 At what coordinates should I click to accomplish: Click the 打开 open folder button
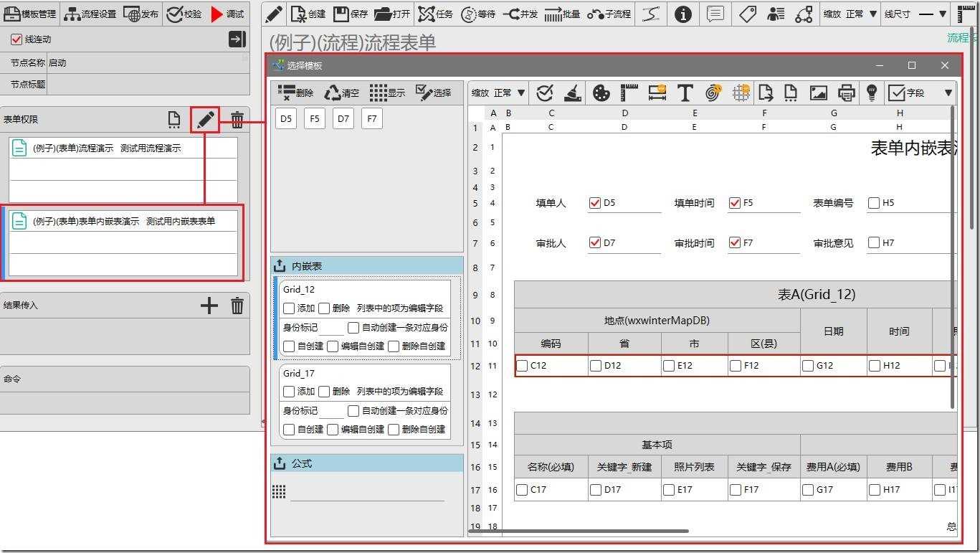coord(393,14)
